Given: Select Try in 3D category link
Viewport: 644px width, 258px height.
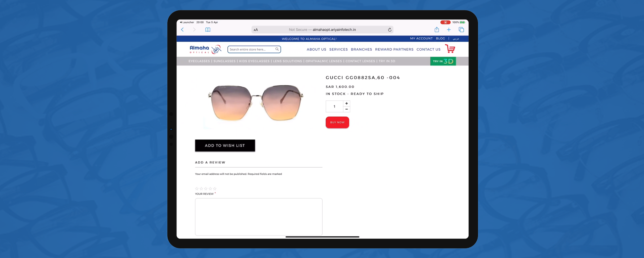Looking at the screenshot, I should [387, 61].
